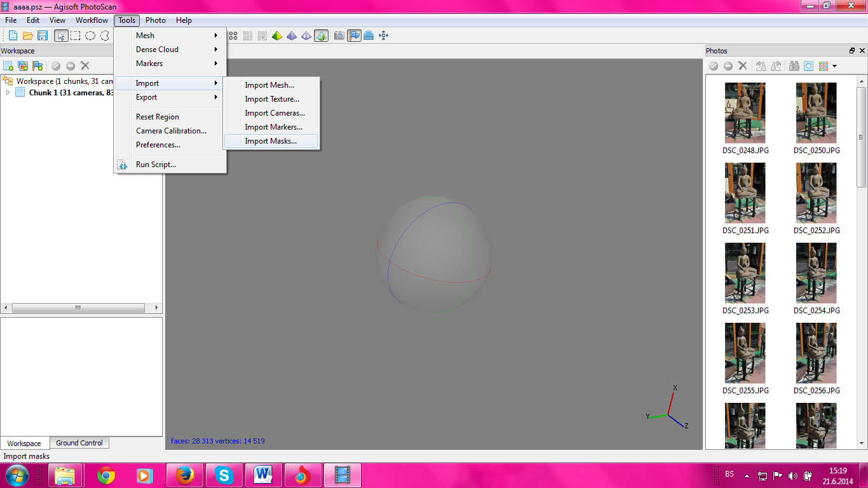The image size is (868, 488).
Task: Click the Open project folder icon
Action: click(28, 36)
